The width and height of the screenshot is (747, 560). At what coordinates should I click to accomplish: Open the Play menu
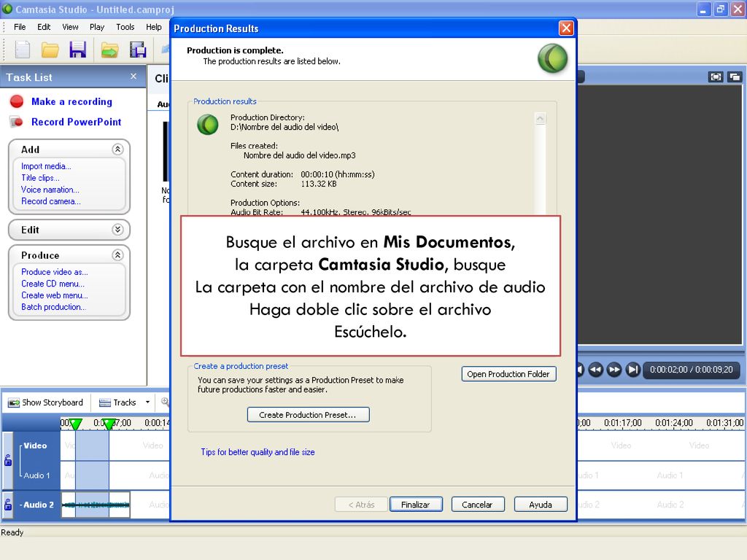pyautogui.click(x=97, y=27)
